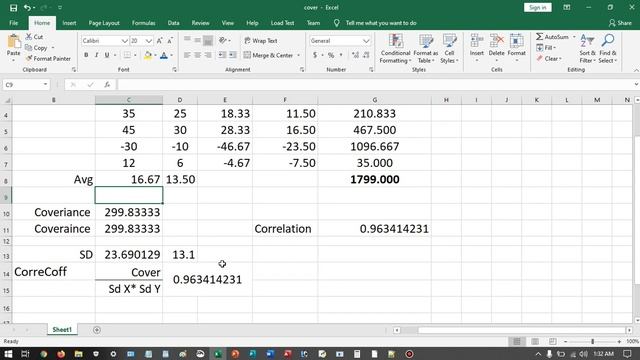Toggle Underline formatting
640x360 pixels.
107,55
